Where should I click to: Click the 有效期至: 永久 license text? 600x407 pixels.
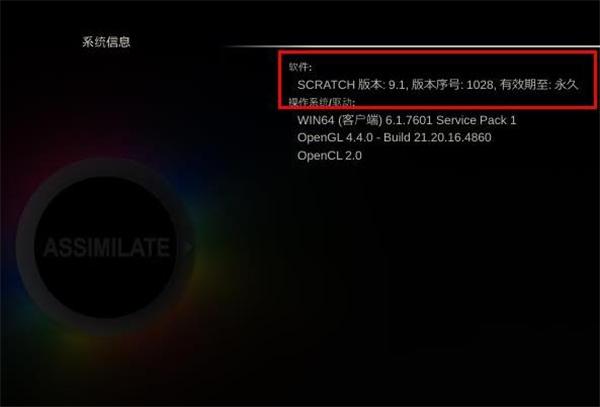pyautogui.click(x=539, y=85)
